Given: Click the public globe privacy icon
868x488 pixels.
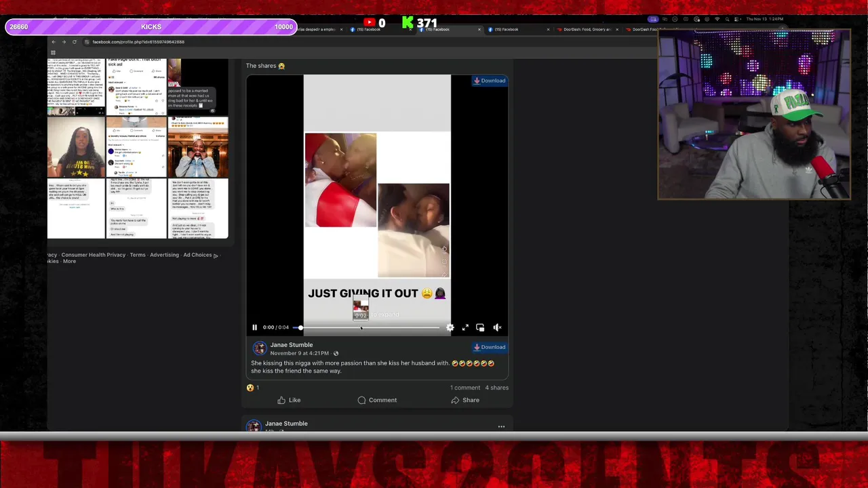Looking at the screenshot, I should tap(336, 353).
